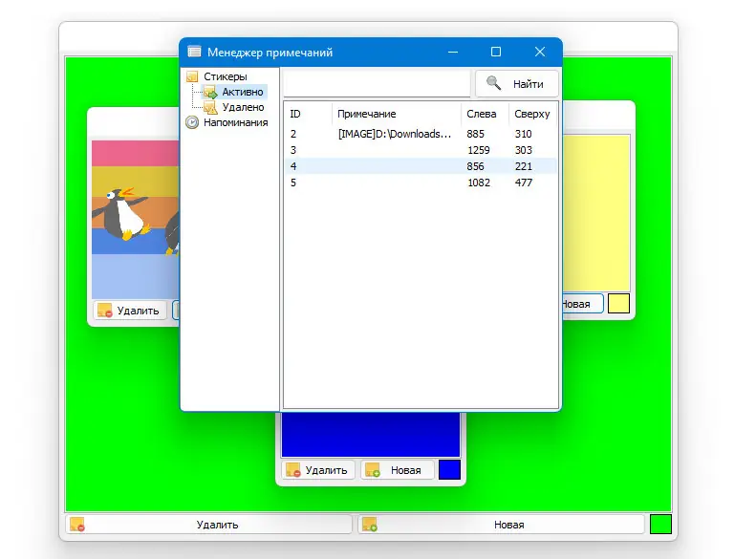The width and height of the screenshot is (756, 559).
Task: Select the Стикеры tree node
Action: [x=226, y=76]
